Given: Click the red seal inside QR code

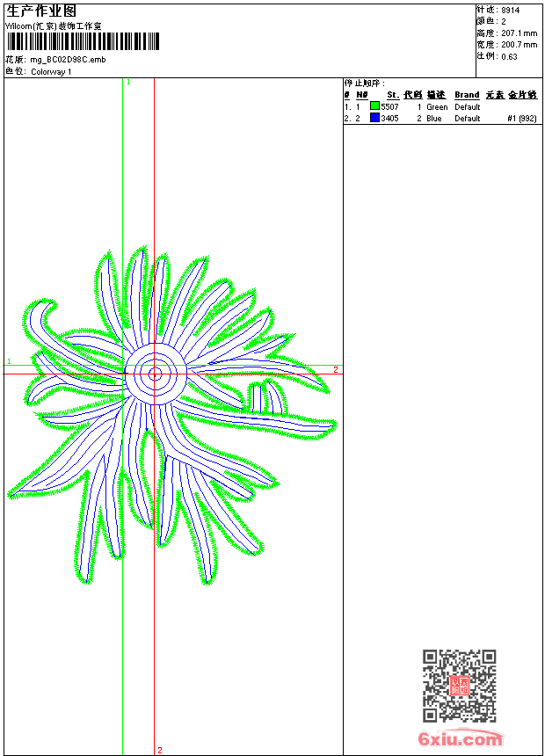Looking at the screenshot, I should point(459,686).
